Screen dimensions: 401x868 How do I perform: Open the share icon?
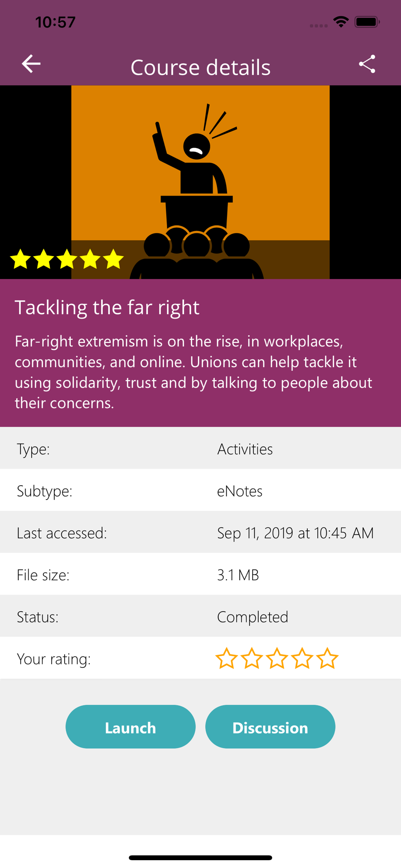pos(367,64)
